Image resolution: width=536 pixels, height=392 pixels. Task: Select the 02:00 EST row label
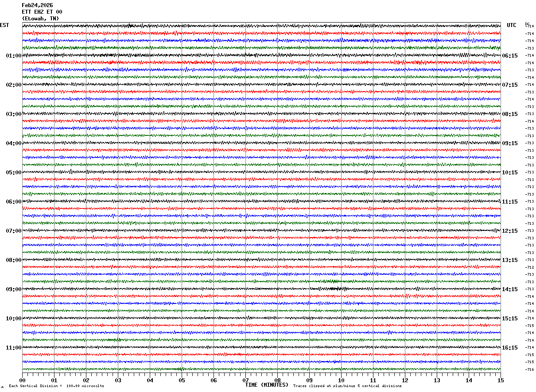pos(14,85)
